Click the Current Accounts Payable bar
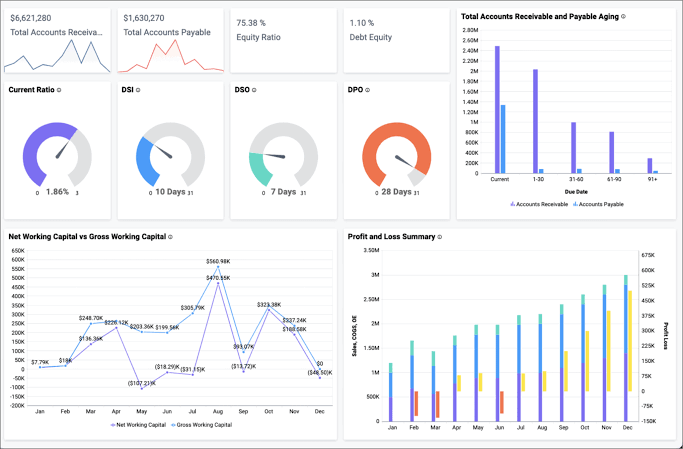Viewport: 683px width, 449px height. coord(503,139)
